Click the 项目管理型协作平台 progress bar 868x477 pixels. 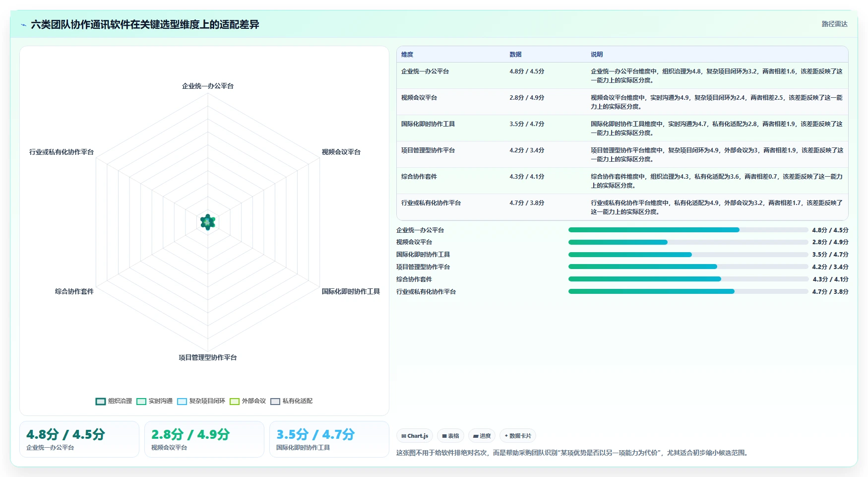[x=688, y=267]
